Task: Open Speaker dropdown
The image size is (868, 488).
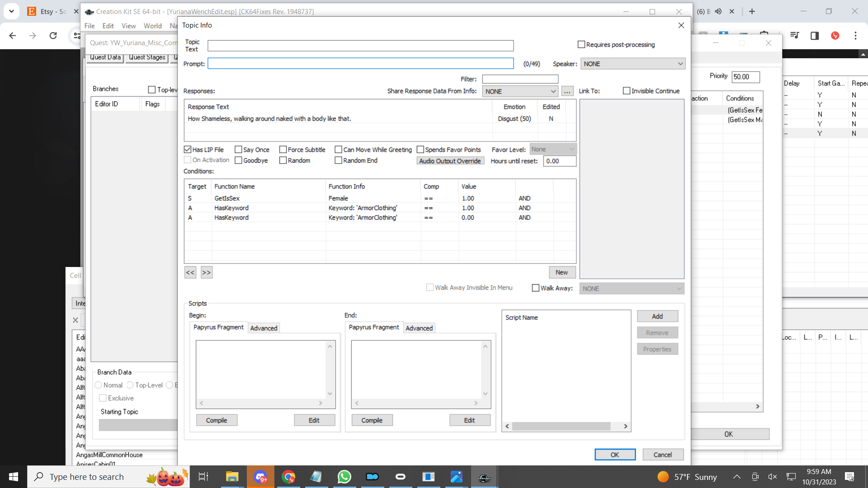Action: [633, 64]
